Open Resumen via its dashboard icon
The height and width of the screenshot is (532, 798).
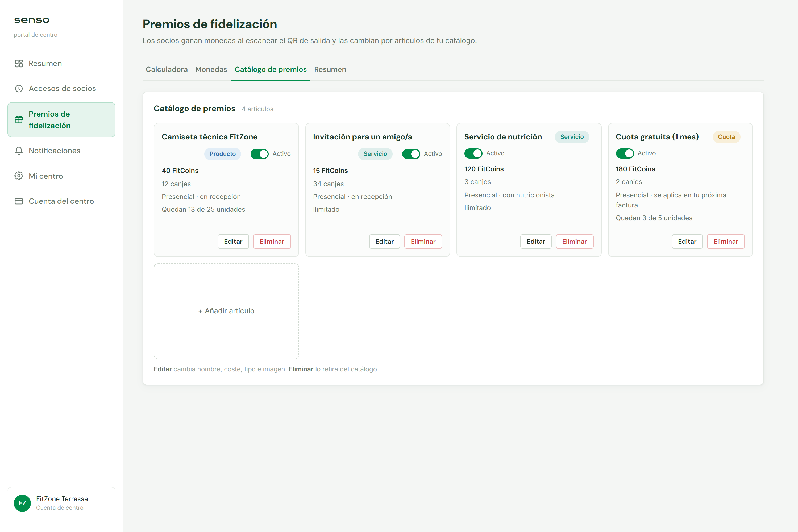[x=19, y=64]
